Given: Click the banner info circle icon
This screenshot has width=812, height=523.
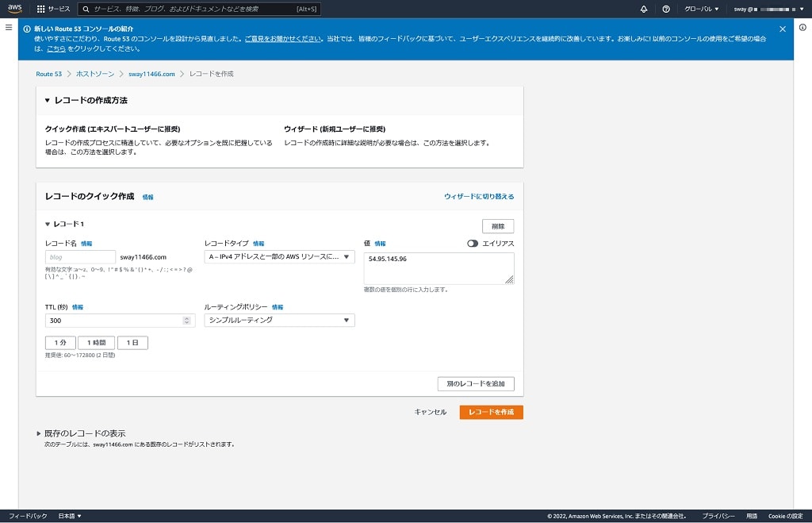Looking at the screenshot, I should [x=27, y=29].
